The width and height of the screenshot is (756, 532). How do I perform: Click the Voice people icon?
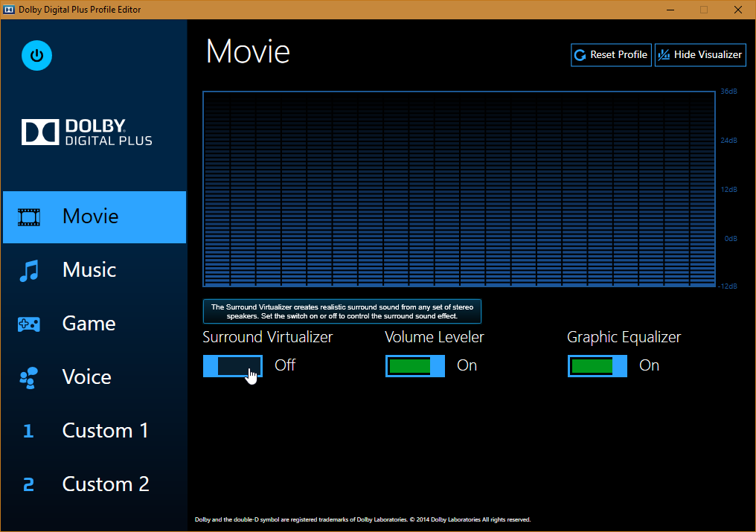28,378
